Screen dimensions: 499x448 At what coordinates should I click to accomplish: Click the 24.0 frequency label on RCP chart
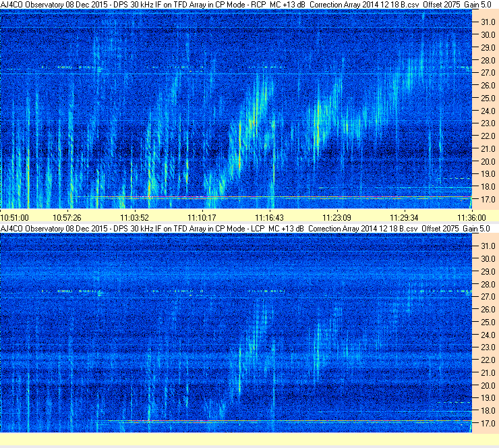(x=488, y=111)
